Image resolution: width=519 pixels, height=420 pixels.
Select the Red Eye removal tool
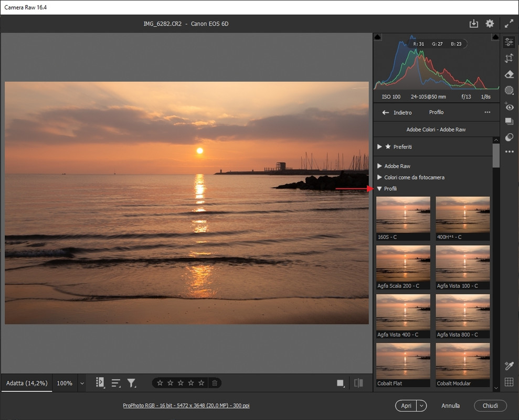tap(509, 106)
